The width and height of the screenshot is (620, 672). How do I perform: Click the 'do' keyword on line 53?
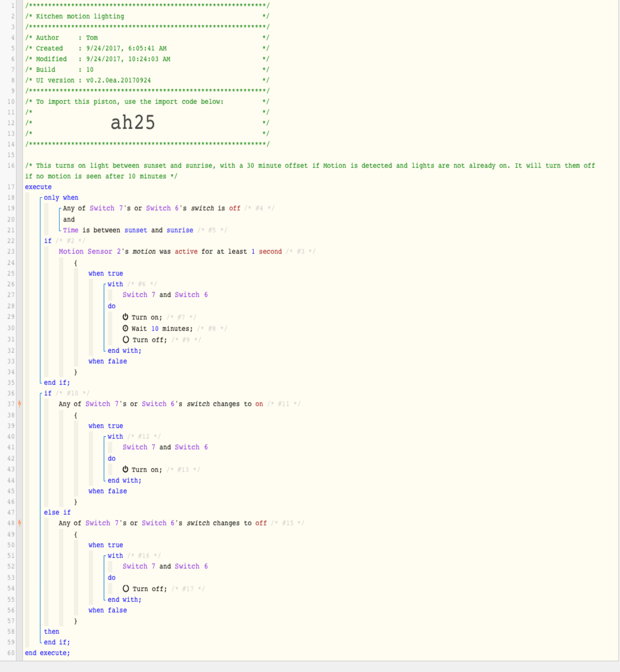click(111, 578)
